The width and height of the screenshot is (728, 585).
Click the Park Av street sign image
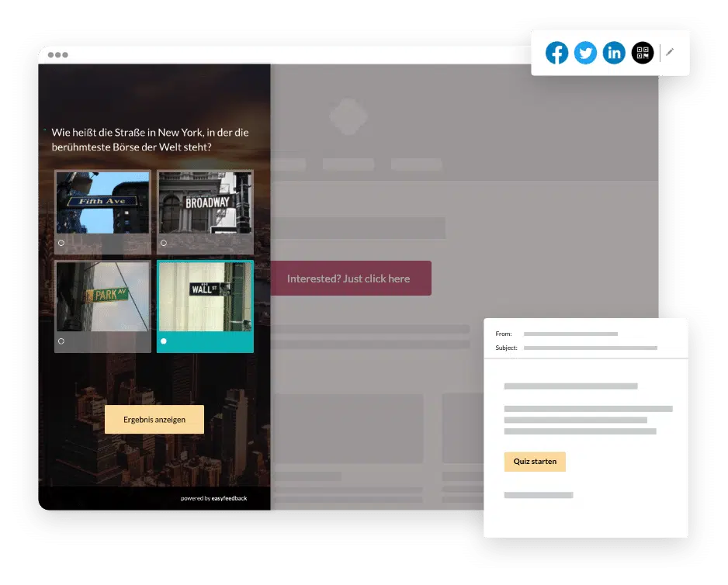pyautogui.click(x=102, y=296)
